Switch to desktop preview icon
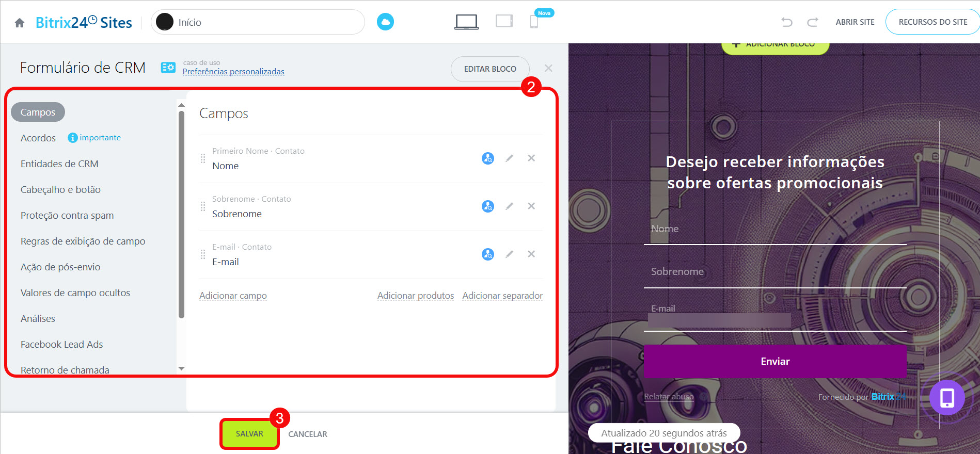980x454 pixels. coord(466,22)
